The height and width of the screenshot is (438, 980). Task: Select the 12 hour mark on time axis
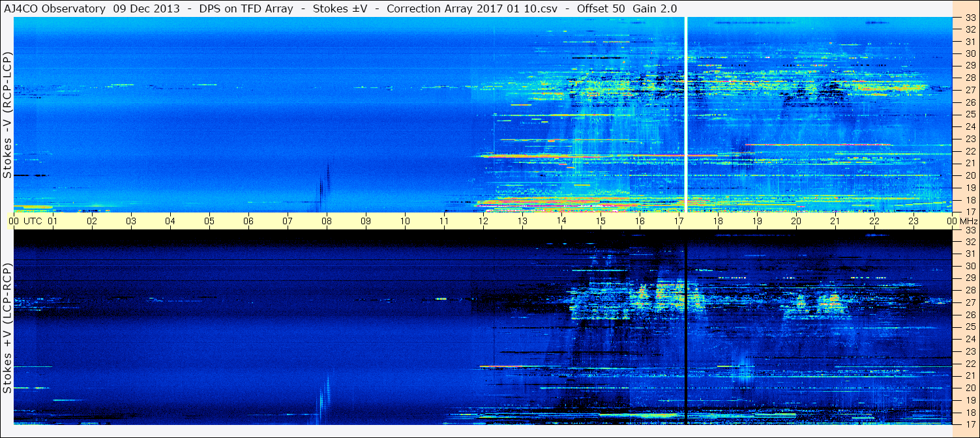point(483,221)
